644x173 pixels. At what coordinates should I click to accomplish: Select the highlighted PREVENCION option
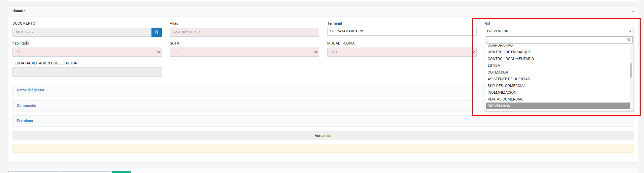click(x=499, y=106)
